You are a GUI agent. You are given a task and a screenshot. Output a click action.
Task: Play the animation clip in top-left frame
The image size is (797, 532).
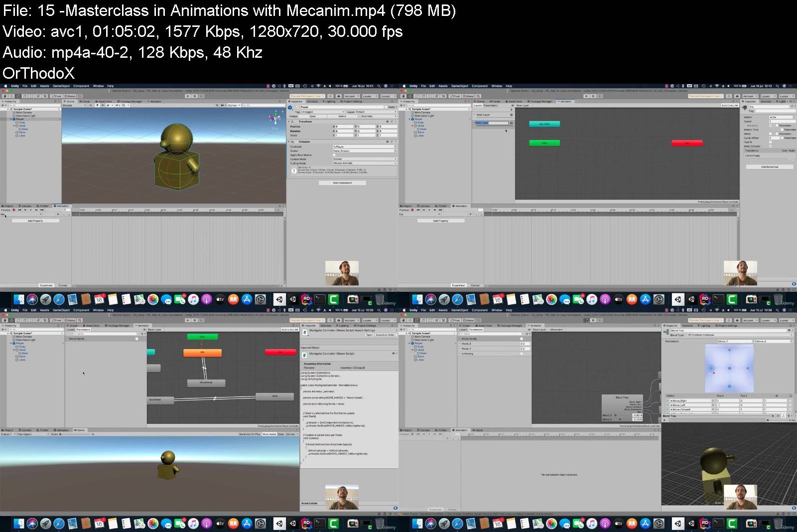click(31, 210)
